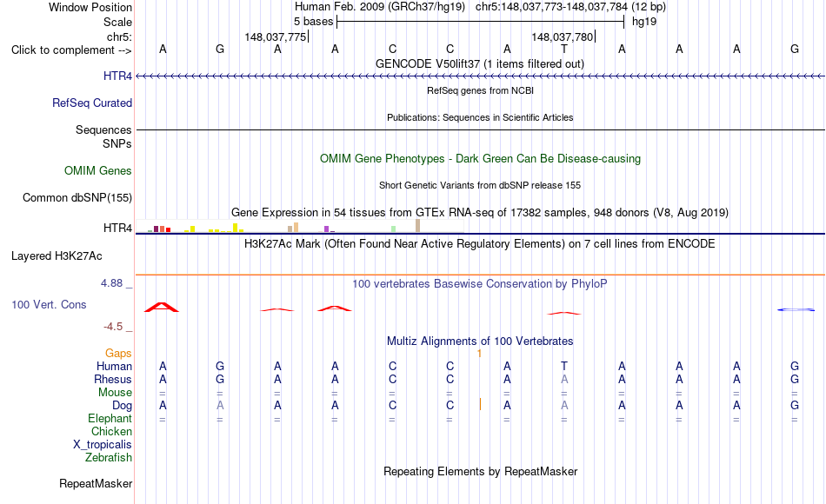Click the GTEx Gene Expression track title
The image size is (826, 504).
tap(480, 213)
